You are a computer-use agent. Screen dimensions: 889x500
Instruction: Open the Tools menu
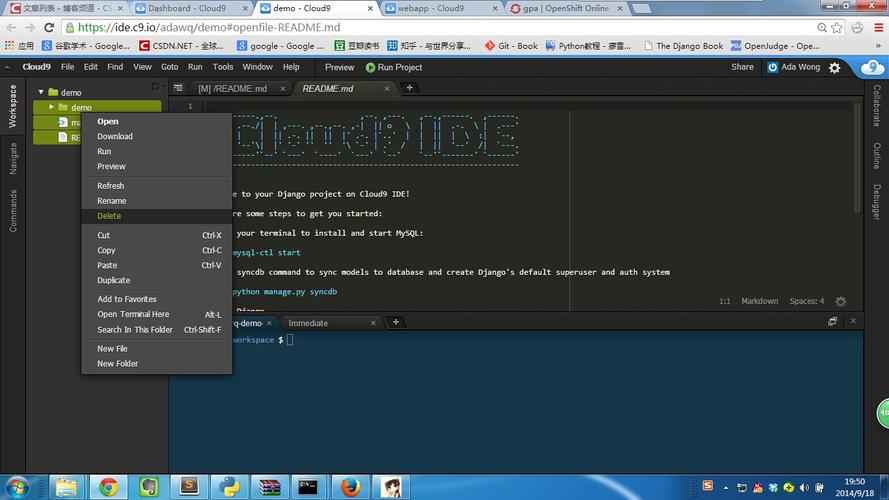[223, 67]
